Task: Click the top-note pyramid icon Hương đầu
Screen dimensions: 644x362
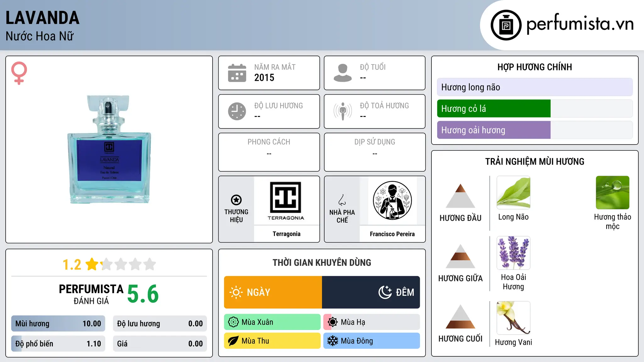Action: (x=460, y=196)
